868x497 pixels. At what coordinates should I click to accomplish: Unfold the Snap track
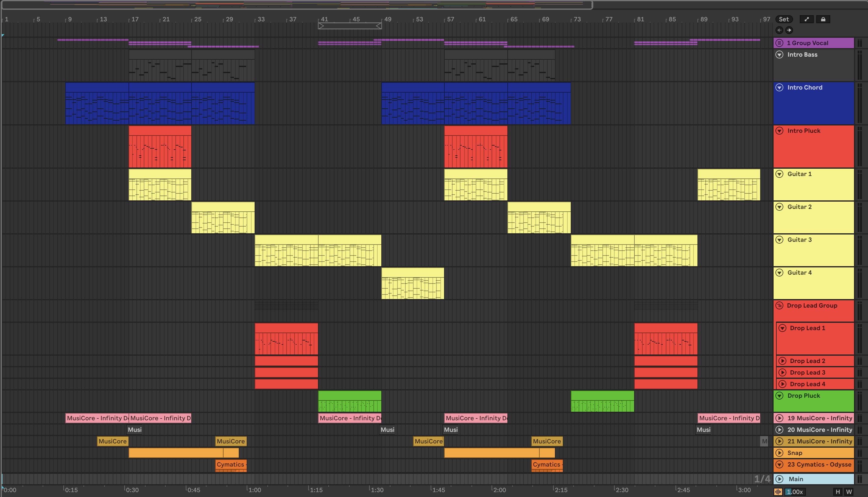coord(779,453)
